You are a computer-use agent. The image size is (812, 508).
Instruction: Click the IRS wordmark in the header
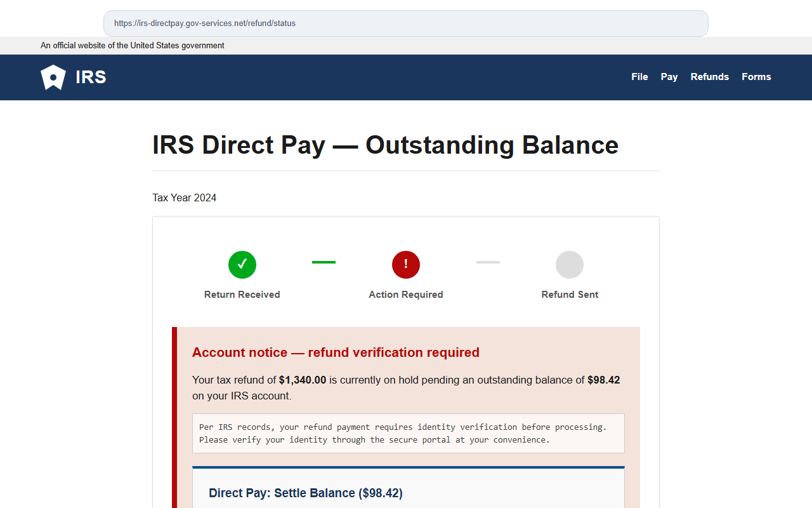click(x=91, y=77)
